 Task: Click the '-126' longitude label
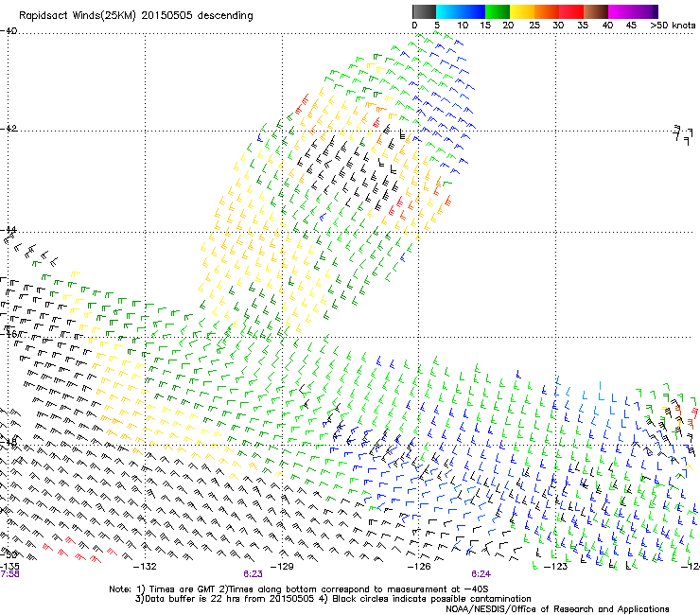click(419, 567)
